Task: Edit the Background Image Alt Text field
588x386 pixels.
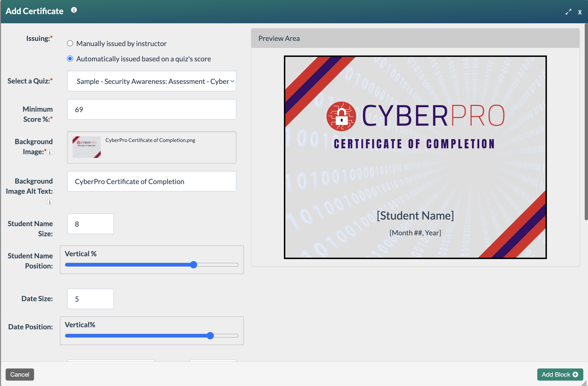Action: 152,181
